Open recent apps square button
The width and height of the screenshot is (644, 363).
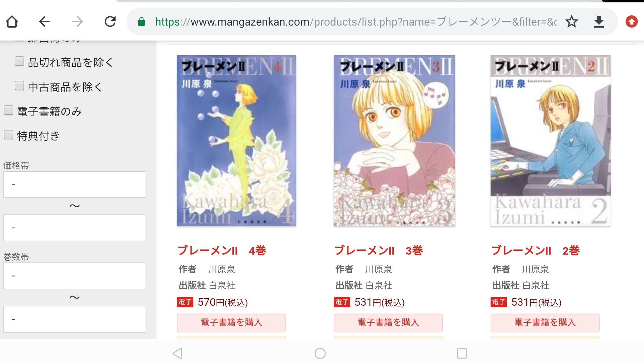point(462,353)
